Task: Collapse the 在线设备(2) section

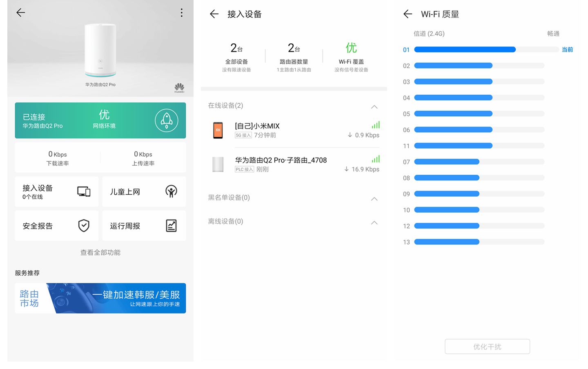Action: point(374,107)
